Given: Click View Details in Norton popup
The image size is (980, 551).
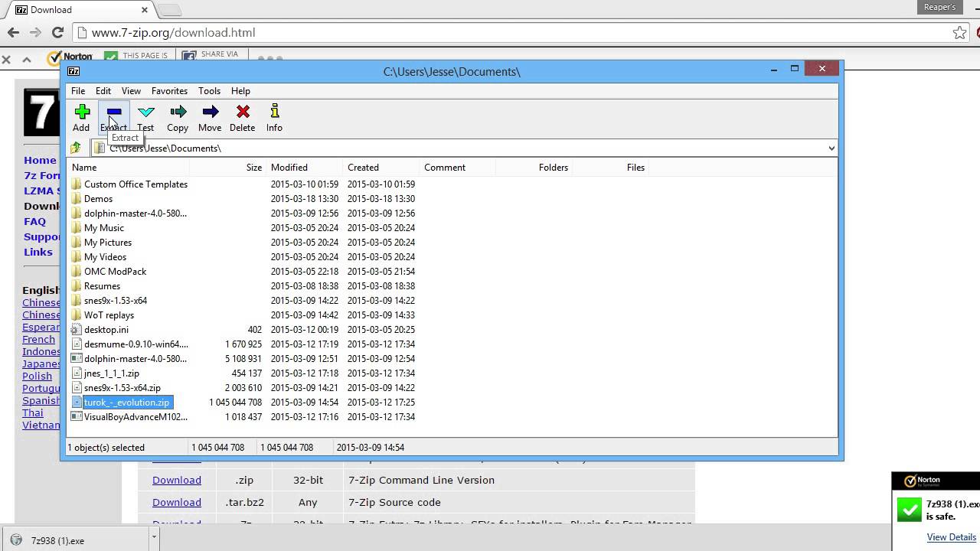Looking at the screenshot, I should 952,537.
